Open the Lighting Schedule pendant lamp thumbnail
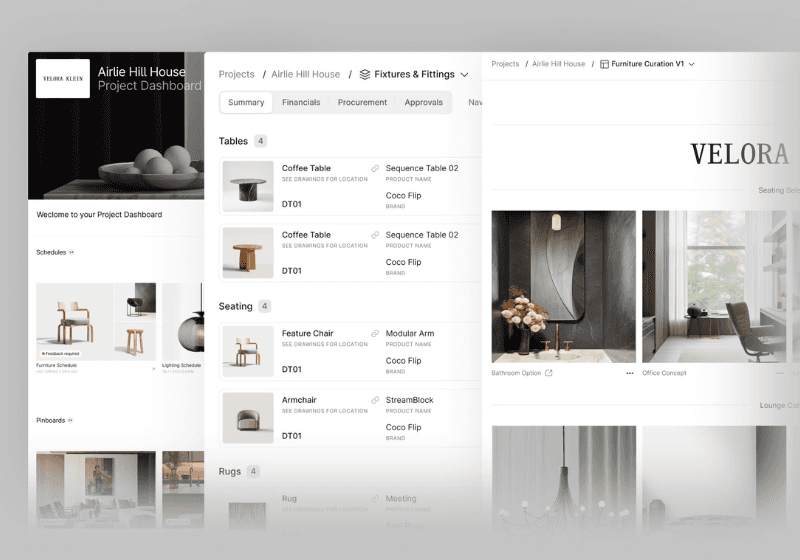Image resolution: width=800 pixels, height=560 pixels. (x=183, y=322)
